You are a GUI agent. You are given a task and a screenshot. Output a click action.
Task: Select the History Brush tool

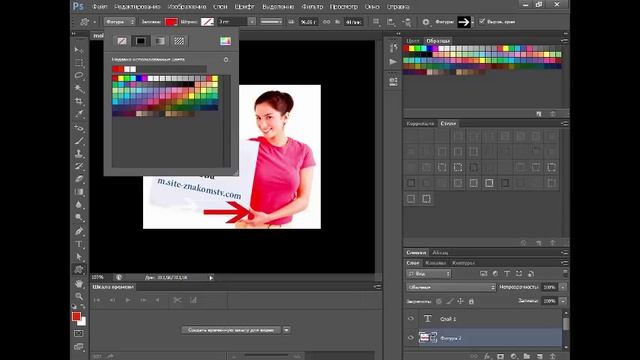pos(79,166)
